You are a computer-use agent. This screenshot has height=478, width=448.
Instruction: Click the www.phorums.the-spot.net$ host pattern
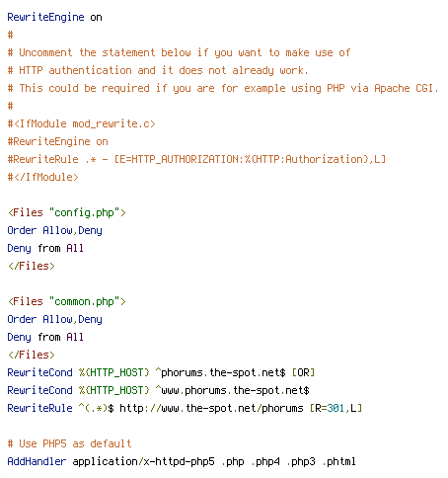pos(233,390)
